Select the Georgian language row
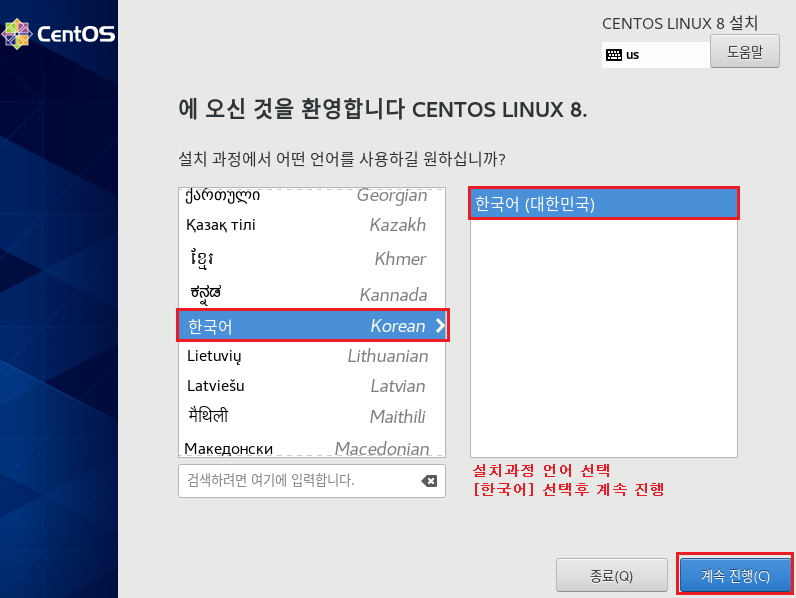This screenshot has width=796, height=598. click(312, 196)
